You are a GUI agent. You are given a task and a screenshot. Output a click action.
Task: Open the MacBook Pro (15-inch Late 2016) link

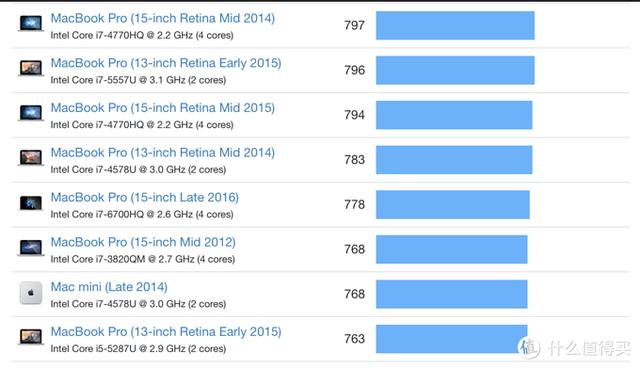tap(144, 198)
